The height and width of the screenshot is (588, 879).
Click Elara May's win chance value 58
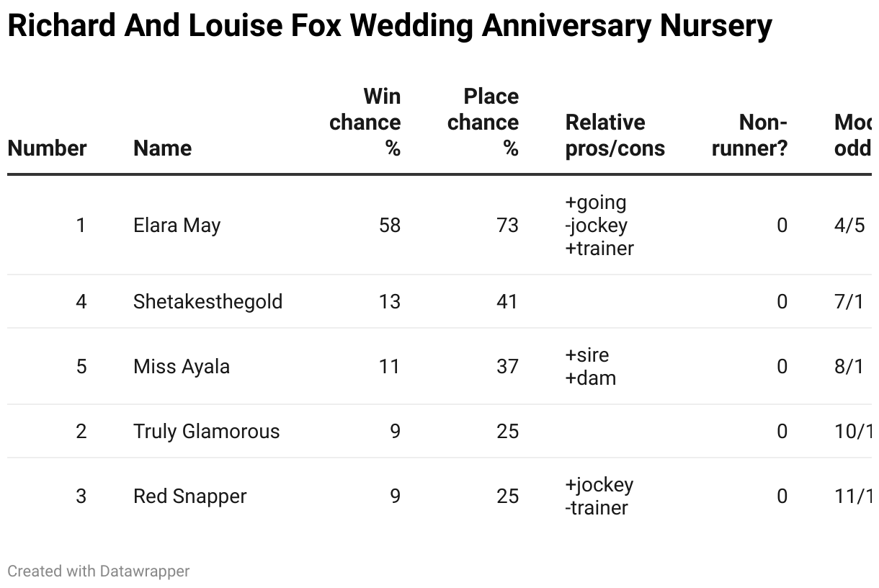(390, 226)
